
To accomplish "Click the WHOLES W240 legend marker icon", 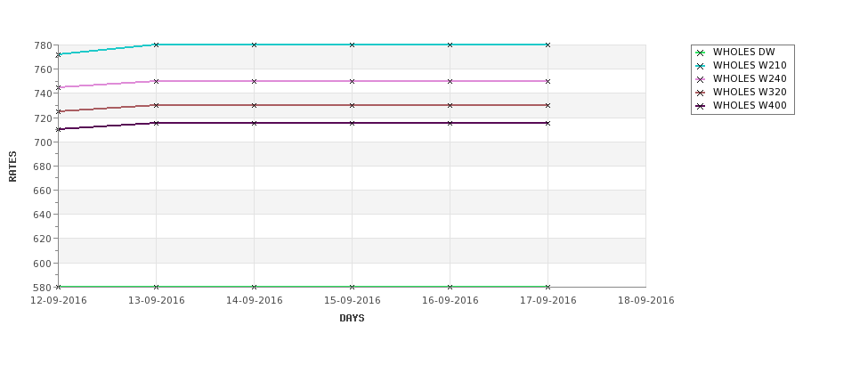I will click(700, 79).
